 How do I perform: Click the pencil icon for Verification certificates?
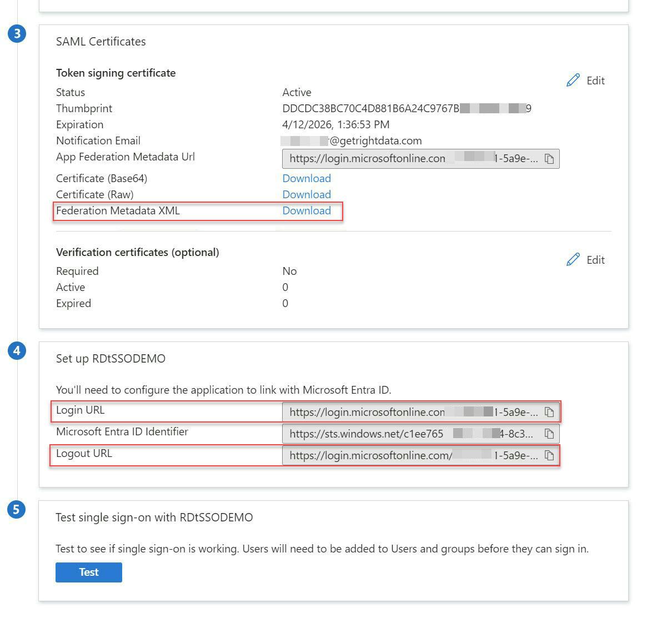click(573, 260)
